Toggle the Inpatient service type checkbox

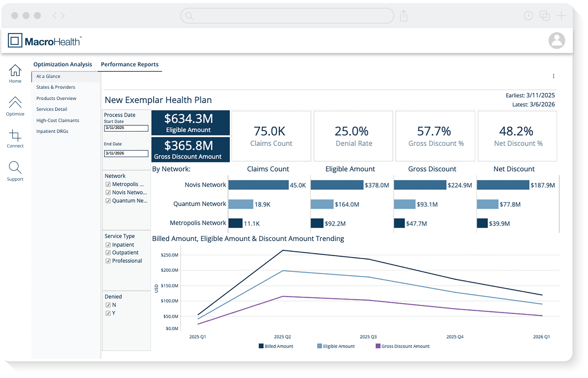click(108, 245)
